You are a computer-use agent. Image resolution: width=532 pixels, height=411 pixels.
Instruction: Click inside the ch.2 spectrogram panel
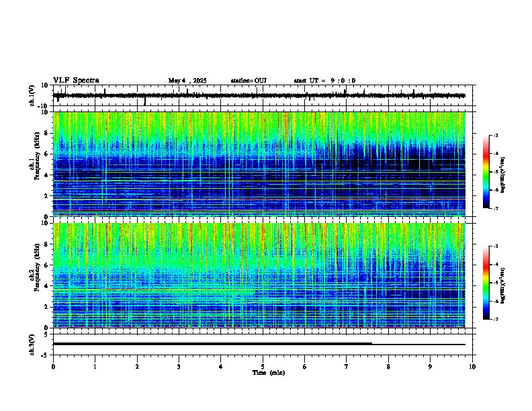pos(259,275)
